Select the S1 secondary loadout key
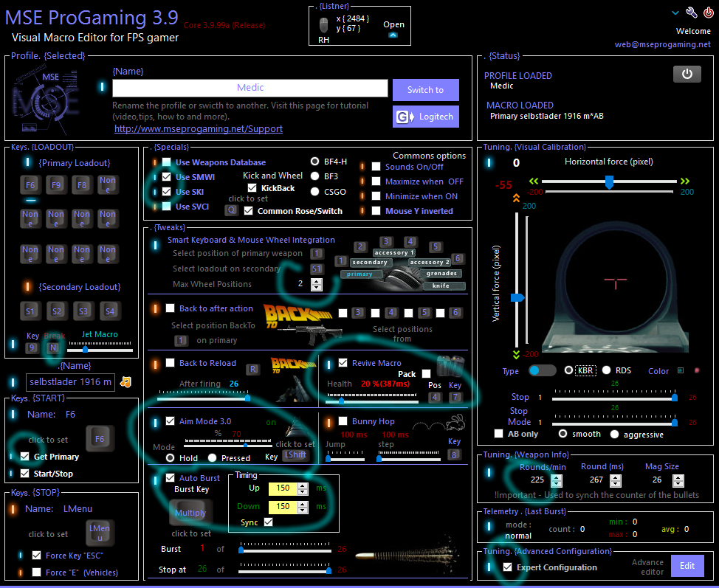The width and height of the screenshot is (719, 588). click(30, 311)
